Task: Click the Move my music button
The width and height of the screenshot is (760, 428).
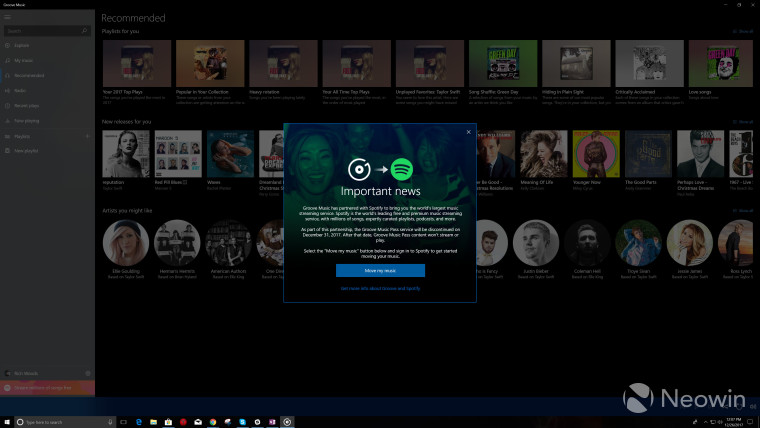Action: [380, 270]
